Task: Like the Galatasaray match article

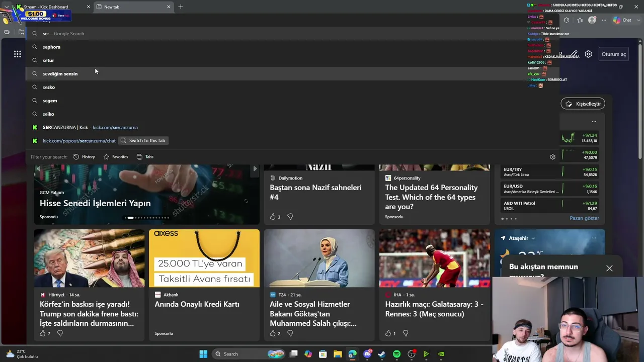Action: (388, 333)
